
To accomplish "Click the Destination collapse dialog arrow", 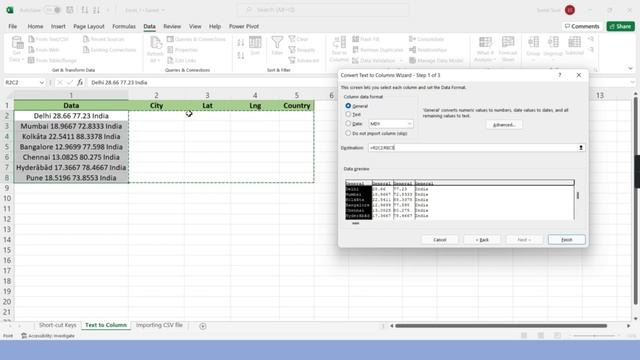I will [581, 148].
